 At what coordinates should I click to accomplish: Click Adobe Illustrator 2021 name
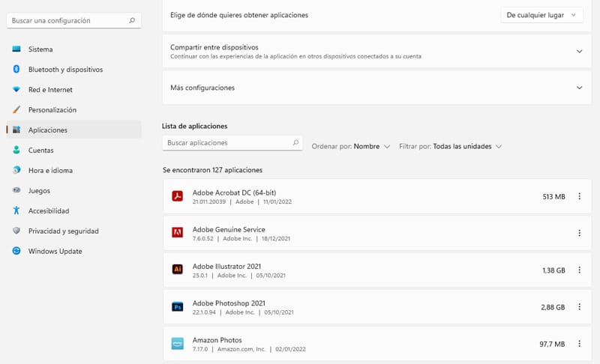tap(226, 266)
